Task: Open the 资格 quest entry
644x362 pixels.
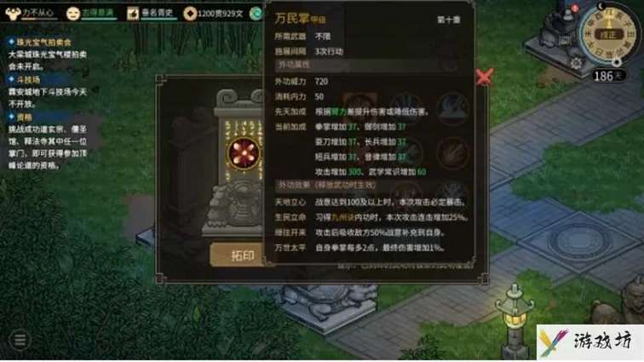Action: [x=24, y=117]
